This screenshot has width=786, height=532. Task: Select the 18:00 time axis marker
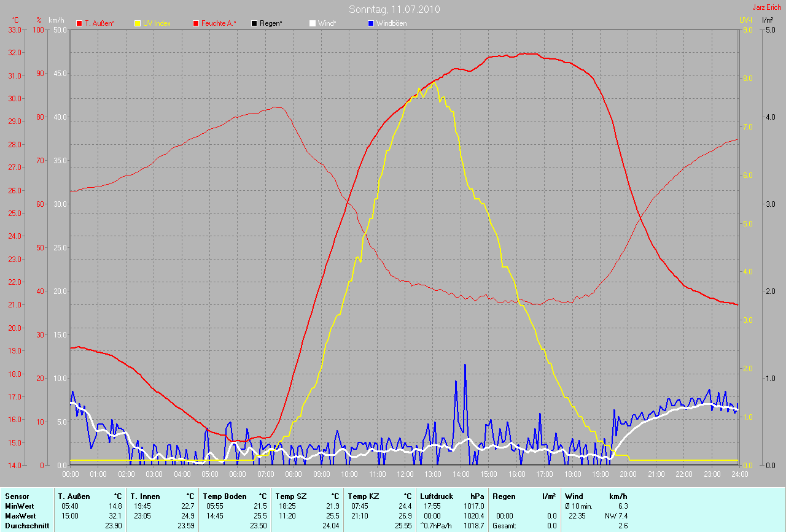tap(572, 474)
